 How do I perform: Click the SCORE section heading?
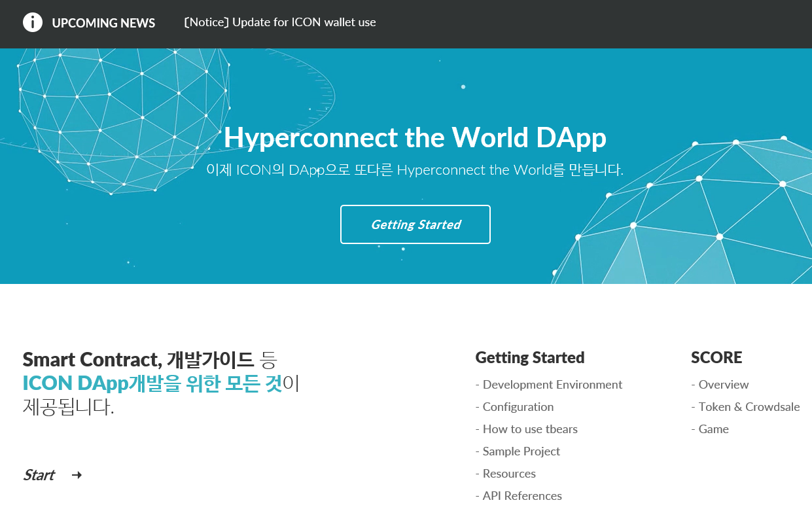point(716,358)
